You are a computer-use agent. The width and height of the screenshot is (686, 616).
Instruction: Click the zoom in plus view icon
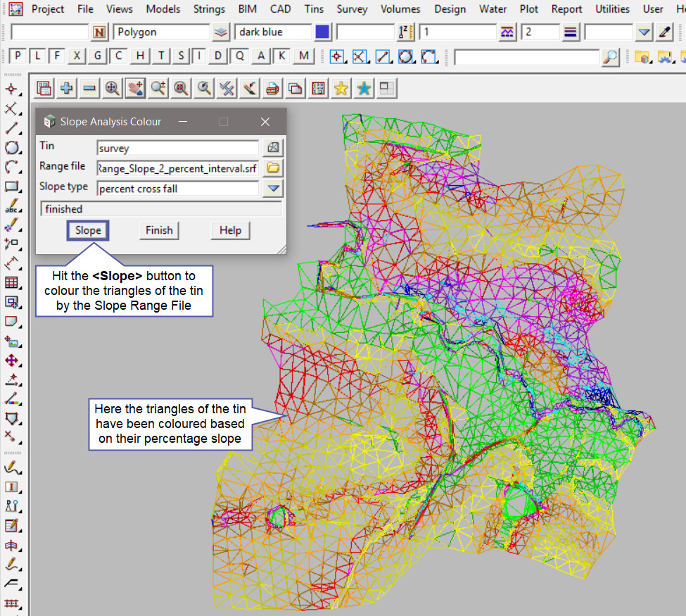tap(67, 88)
